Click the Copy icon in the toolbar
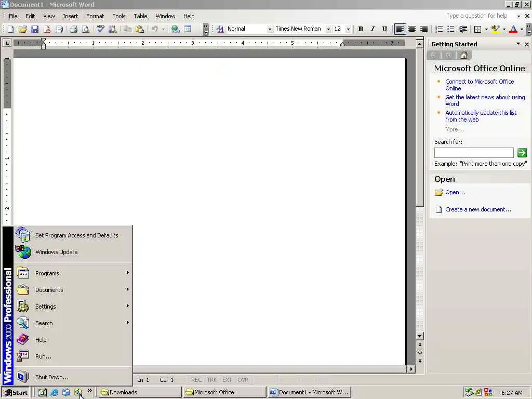The height and width of the screenshot is (399, 532). coord(128,29)
